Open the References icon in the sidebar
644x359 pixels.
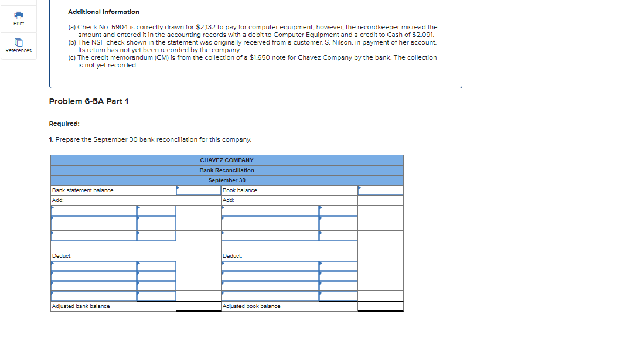19,42
